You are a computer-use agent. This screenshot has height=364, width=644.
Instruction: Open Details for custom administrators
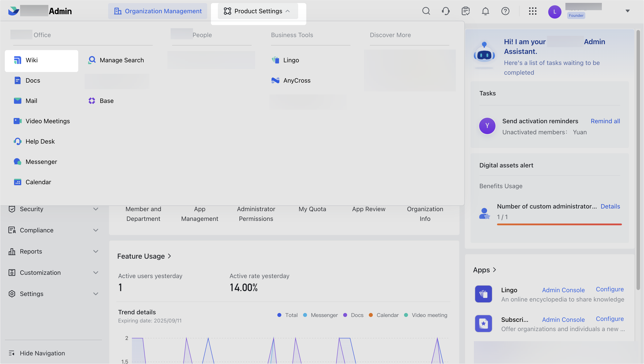610,206
